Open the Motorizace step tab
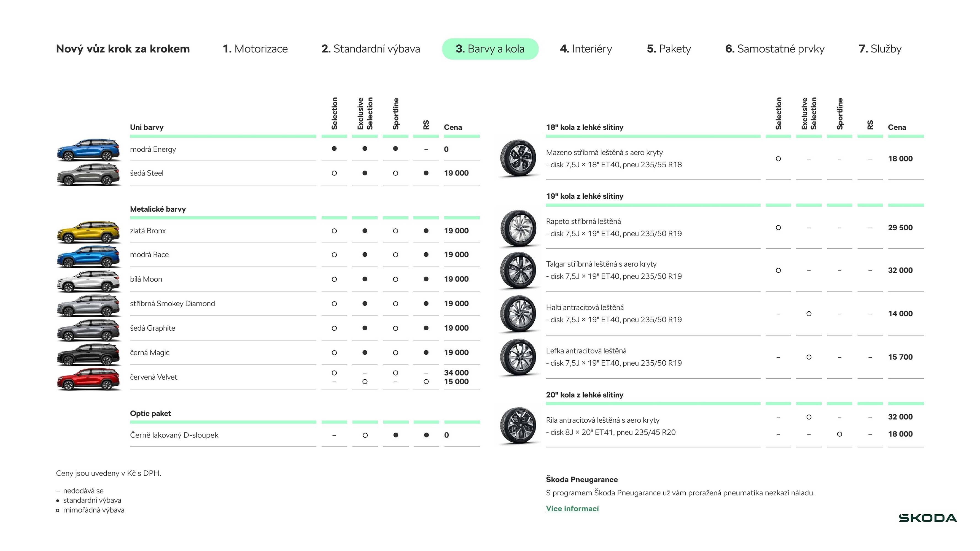980x551 pixels. click(x=255, y=49)
